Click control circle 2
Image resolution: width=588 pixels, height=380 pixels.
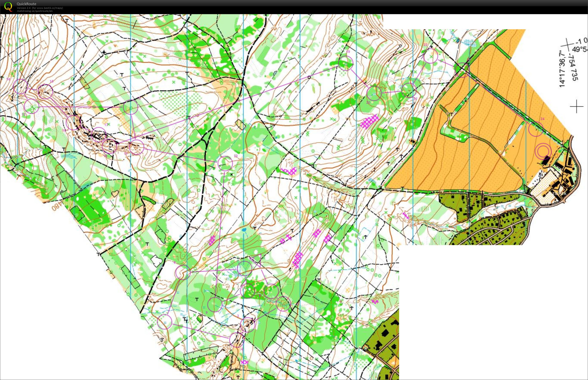pos(283,304)
